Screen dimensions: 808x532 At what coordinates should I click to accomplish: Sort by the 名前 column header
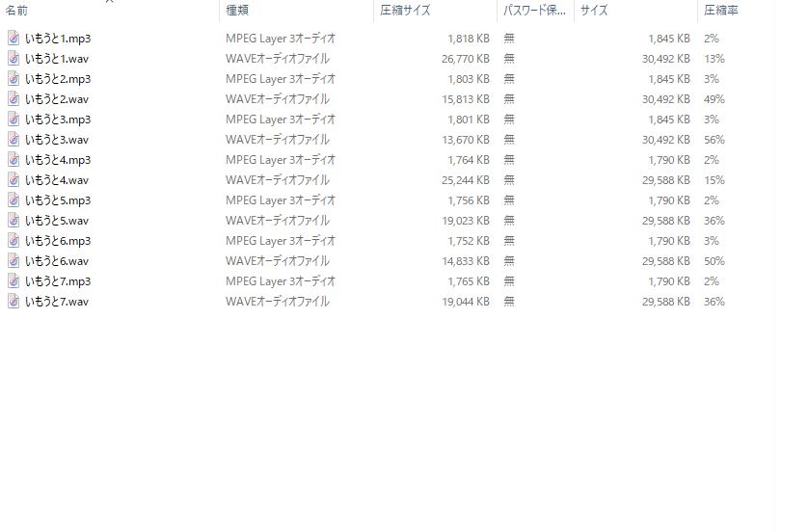pyautogui.click(x=16, y=11)
